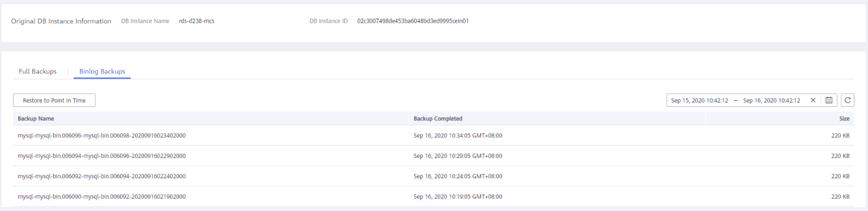Image resolution: width=868 pixels, height=211 pixels.
Task: Open the calendar icon in date range
Action: (x=829, y=100)
